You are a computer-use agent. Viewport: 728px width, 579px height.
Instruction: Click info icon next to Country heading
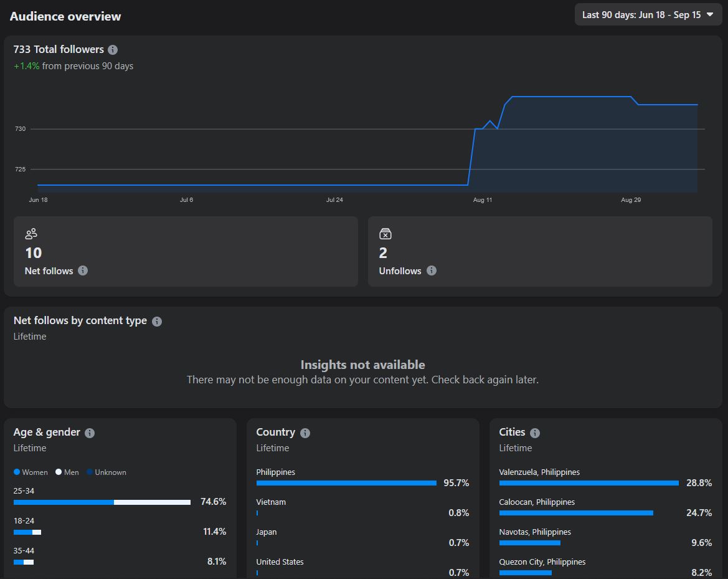305,433
